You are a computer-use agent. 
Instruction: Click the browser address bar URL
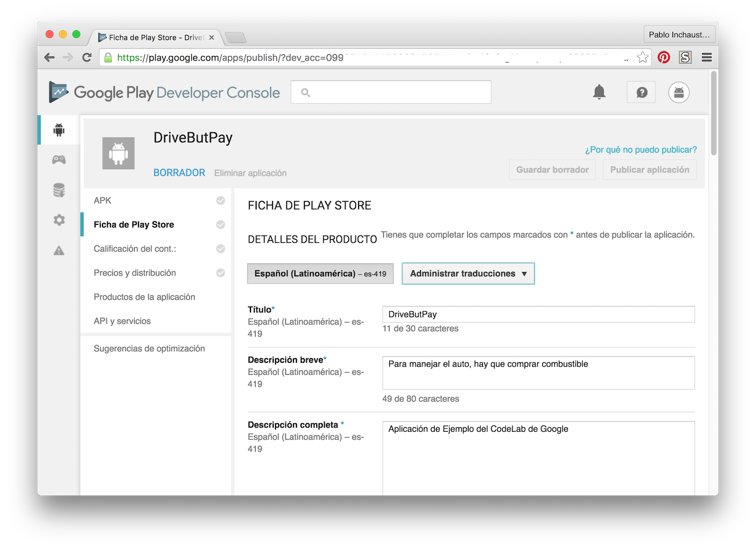click(x=369, y=58)
